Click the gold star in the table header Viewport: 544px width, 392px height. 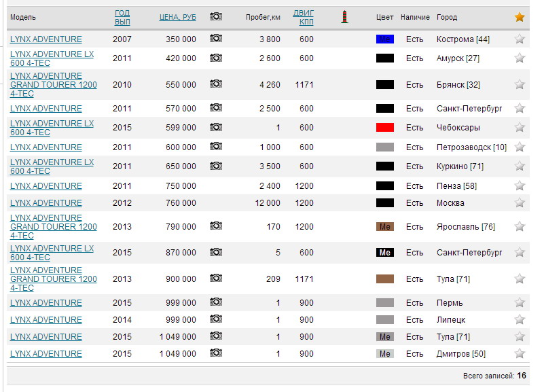520,17
